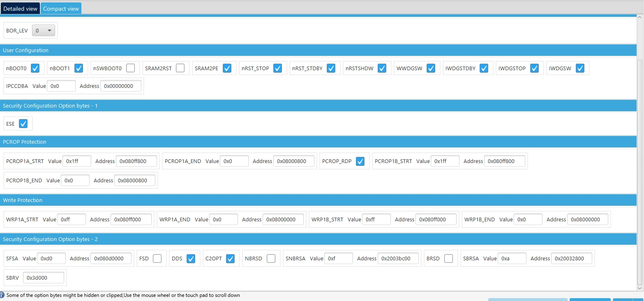Toggle the IWDGSW checkbox

(x=580, y=68)
